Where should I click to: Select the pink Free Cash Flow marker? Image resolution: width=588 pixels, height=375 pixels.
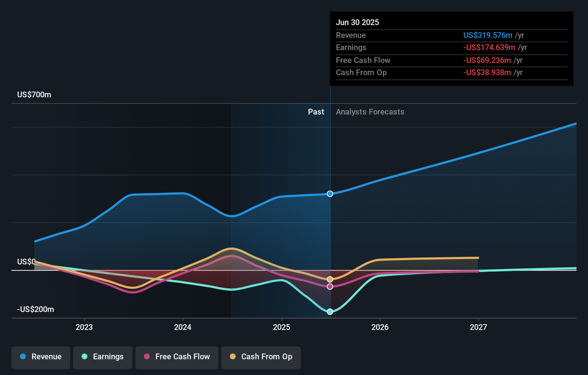tap(330, 286)
